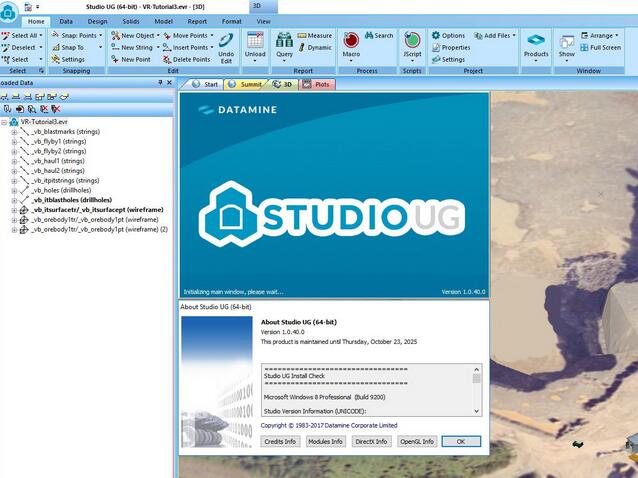Click Insert Points tool
Viewport: 638px width, 478px height.
point(186,48)
